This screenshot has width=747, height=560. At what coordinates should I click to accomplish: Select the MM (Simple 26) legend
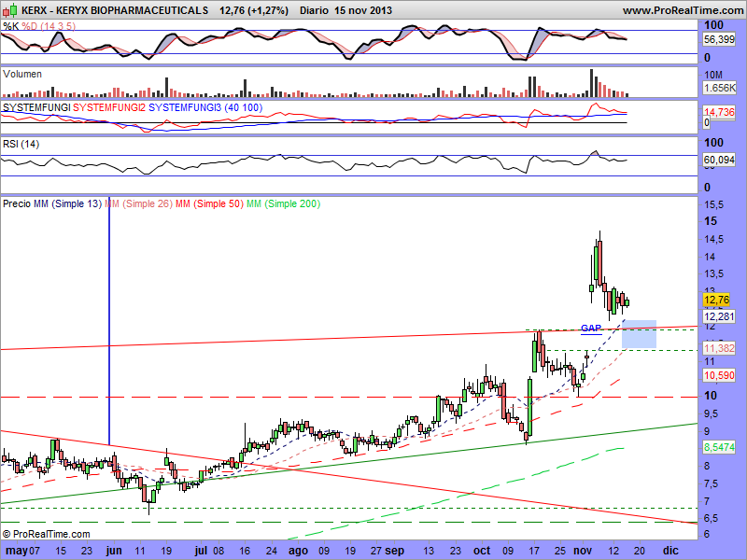(x=138, y=203)
